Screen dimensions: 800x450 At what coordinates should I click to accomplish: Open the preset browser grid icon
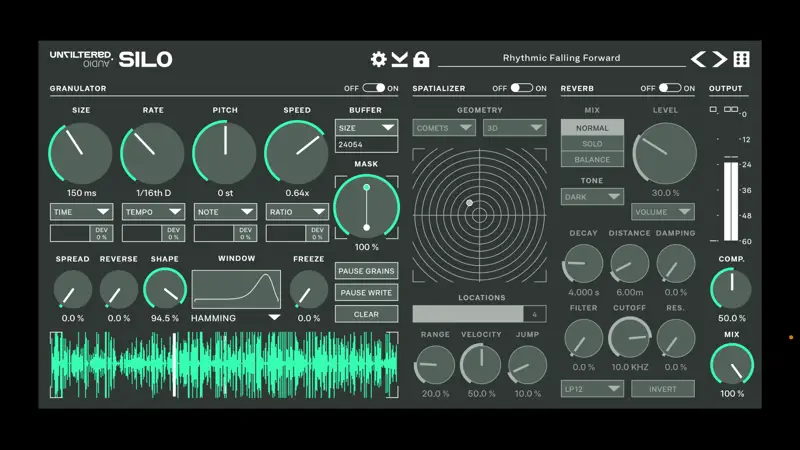(741, 59)
